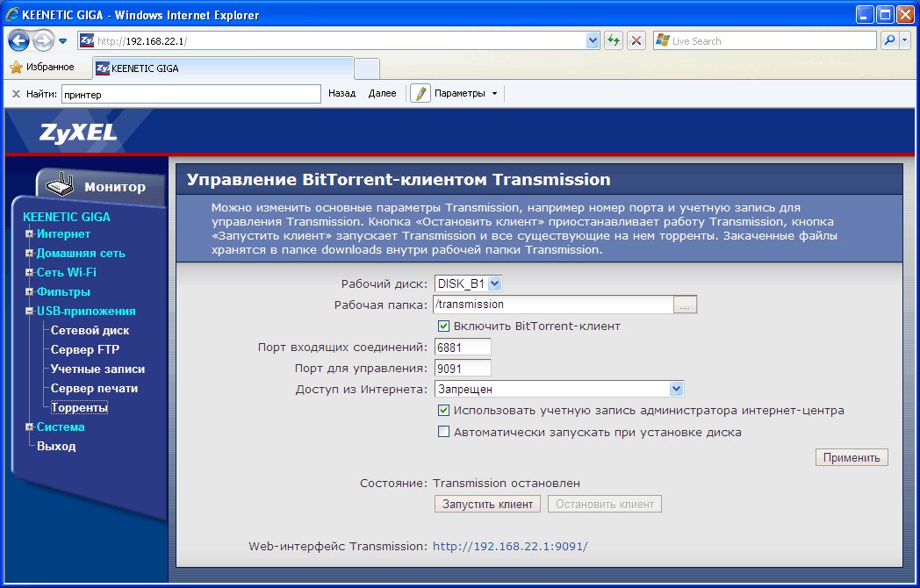Close the find bar with X

tap(16, 94)
